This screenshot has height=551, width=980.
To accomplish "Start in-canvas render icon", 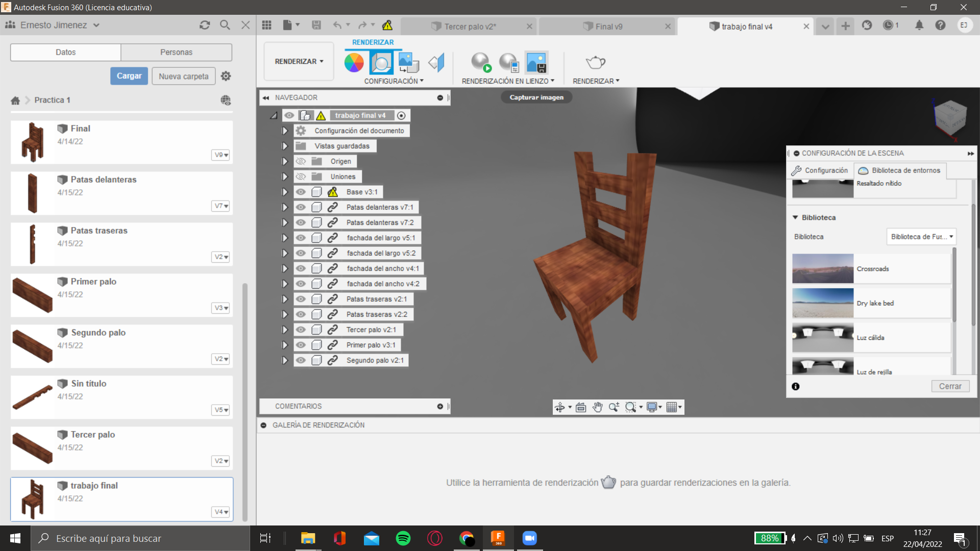I will pos(480,62).
